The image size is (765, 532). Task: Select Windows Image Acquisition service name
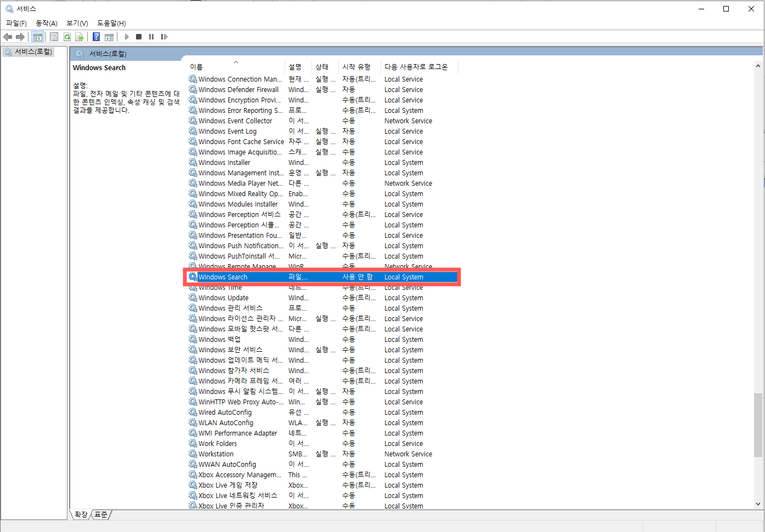click(x=240, y=152)
